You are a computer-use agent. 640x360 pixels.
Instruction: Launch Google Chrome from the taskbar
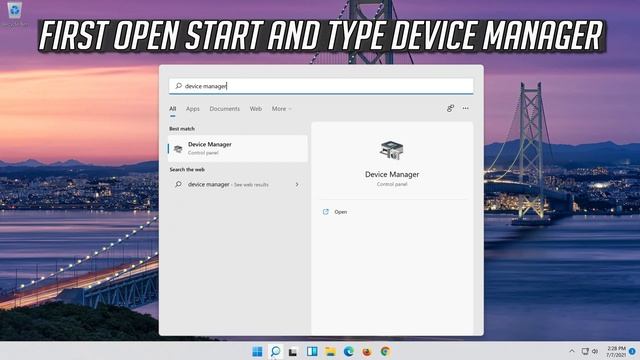coord(385,351)
